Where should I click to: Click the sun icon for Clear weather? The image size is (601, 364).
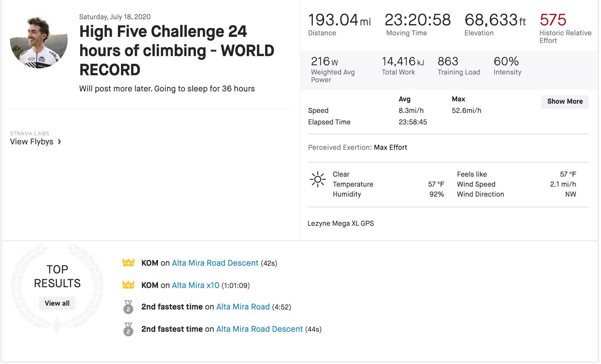(318, 179)
